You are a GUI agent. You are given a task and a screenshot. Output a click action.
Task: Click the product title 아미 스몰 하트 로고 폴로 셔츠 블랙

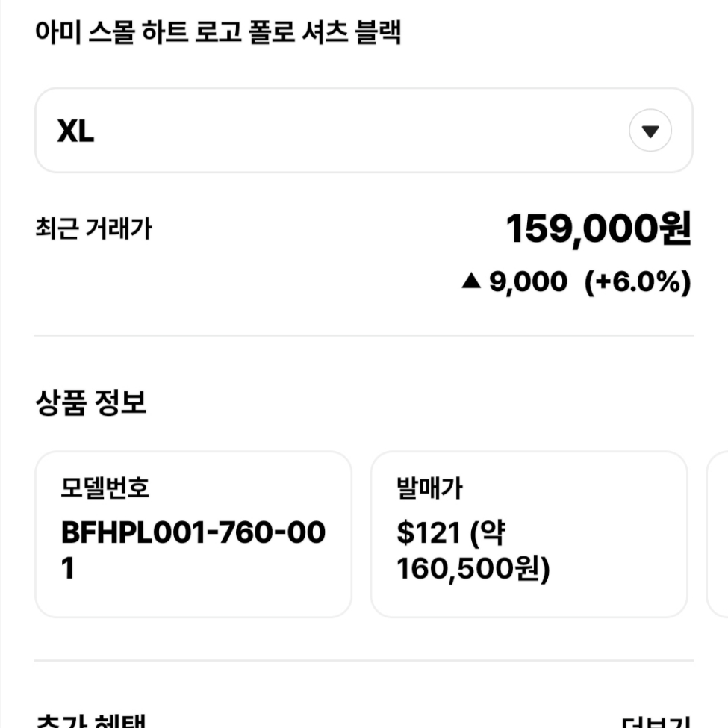(x=218, y=32)
